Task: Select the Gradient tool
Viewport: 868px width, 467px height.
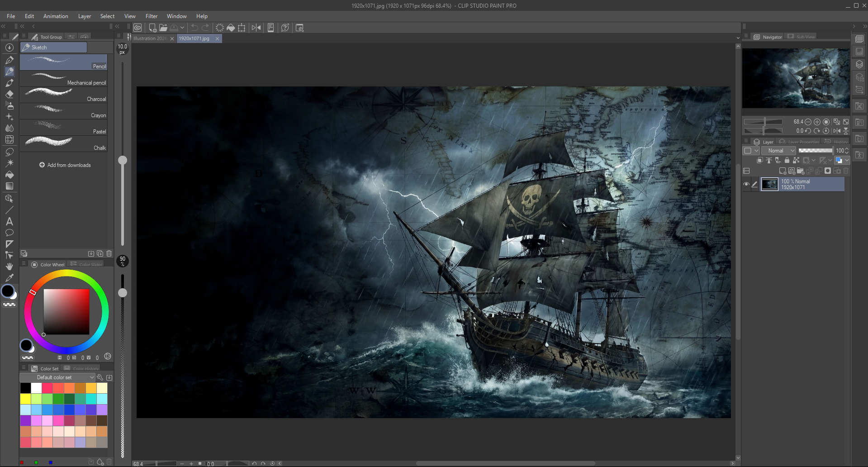Action: click(x=9, y=186)
